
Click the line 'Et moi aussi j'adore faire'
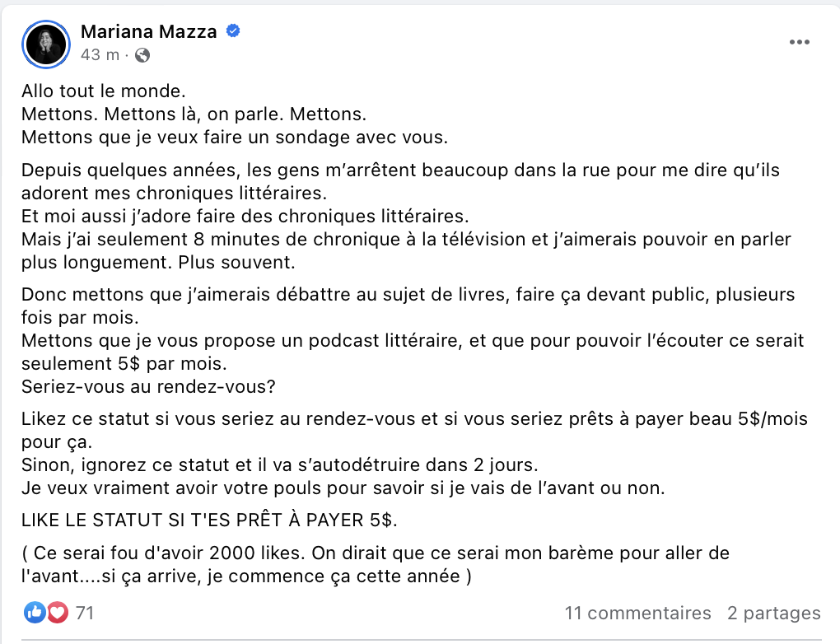coord(245,216)
